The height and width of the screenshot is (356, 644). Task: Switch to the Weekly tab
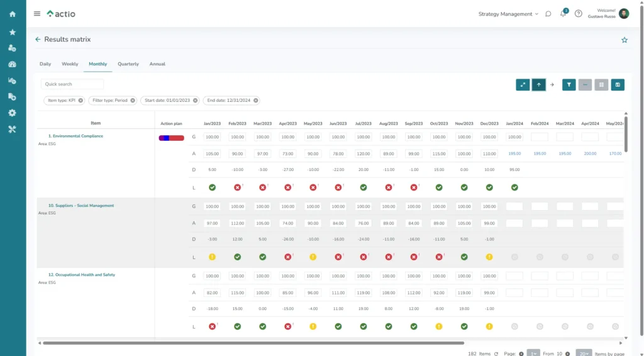click(70, 64)
